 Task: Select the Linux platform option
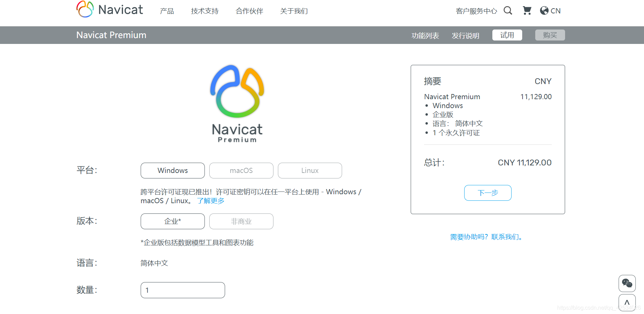tap(310, 171)
